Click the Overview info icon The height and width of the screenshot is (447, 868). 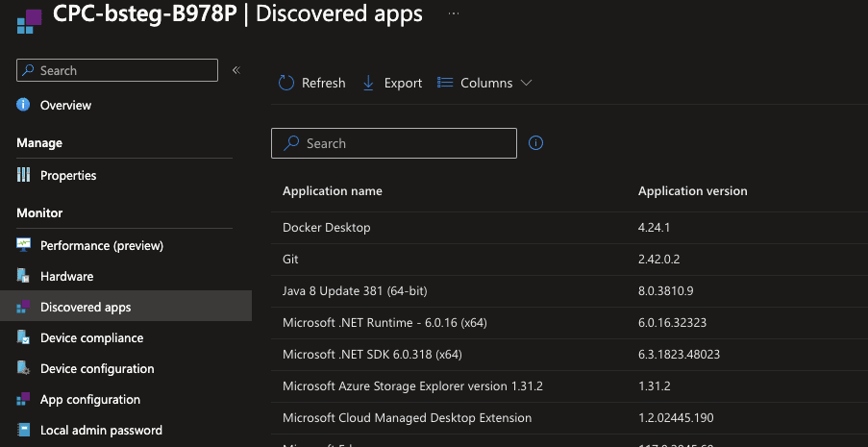click(x=23, y=105)
